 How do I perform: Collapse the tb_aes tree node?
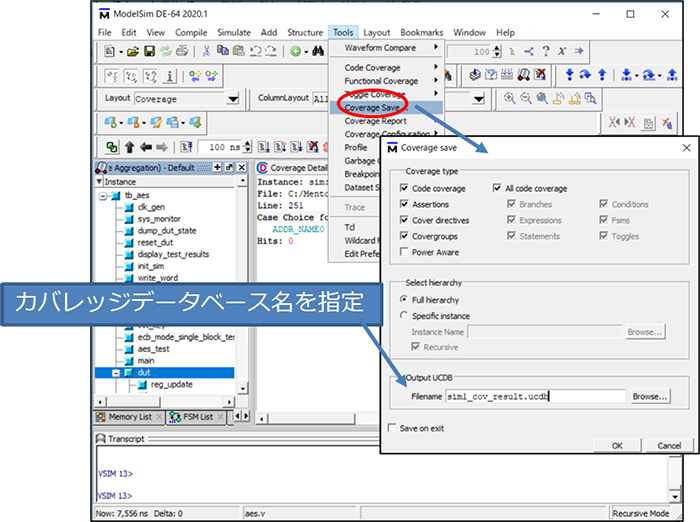click(x=103, y=196)
